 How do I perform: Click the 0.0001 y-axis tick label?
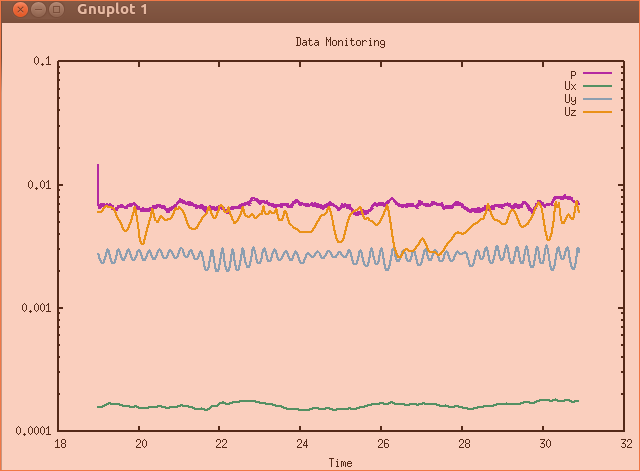tap(33, 431)
